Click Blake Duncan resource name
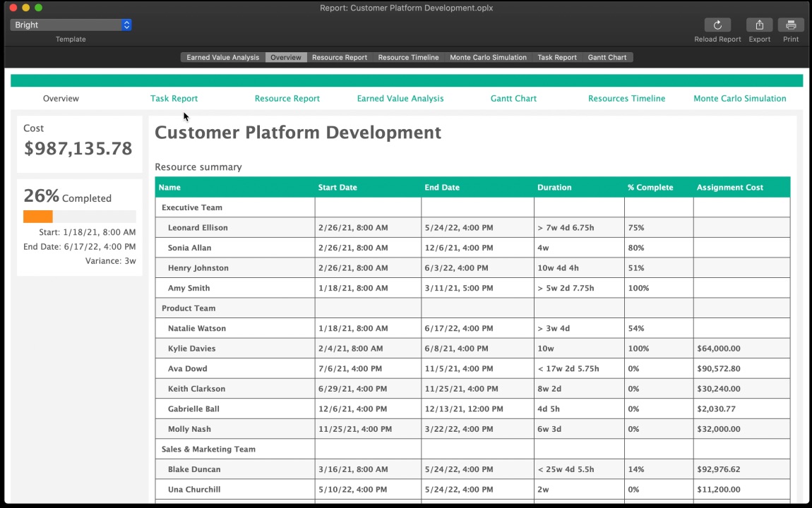The width and height of the screenshot is (812, 508). (x=194, y=470)
